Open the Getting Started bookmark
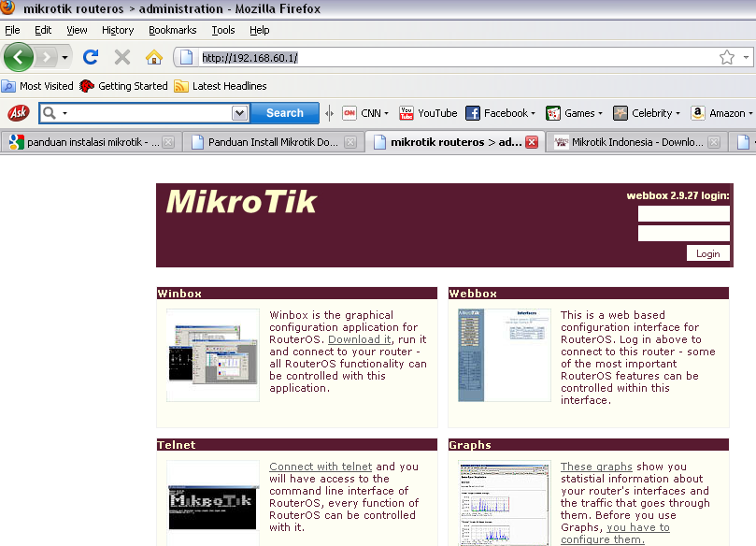The image size is (756, 546). 124,86
